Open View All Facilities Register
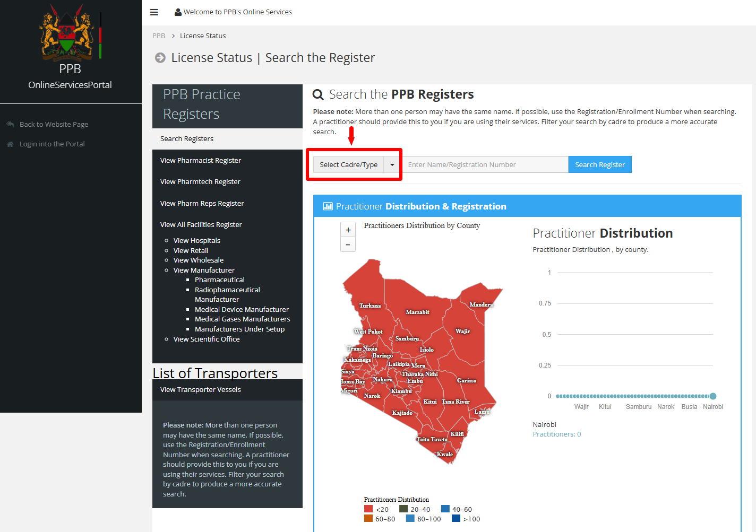 (x=201, y=224)
